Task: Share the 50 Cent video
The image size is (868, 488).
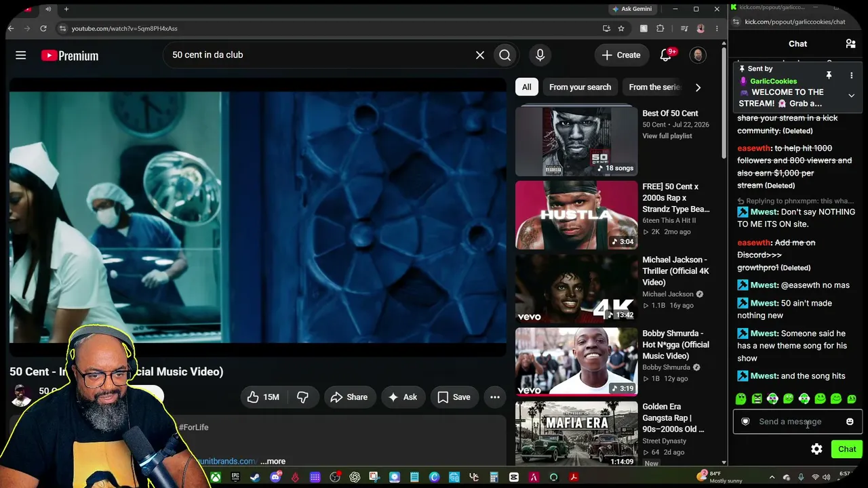Action: click(x=349, y=397)
